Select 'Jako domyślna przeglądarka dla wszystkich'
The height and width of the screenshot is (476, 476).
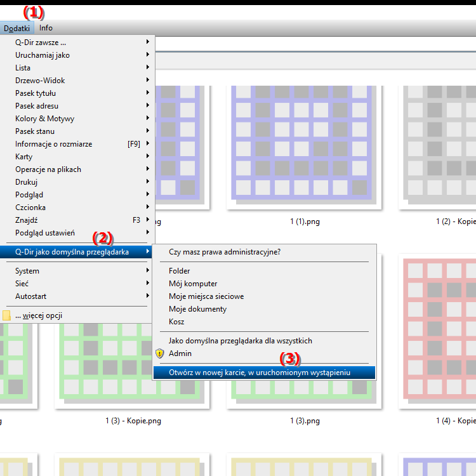(x=264, y=341)
